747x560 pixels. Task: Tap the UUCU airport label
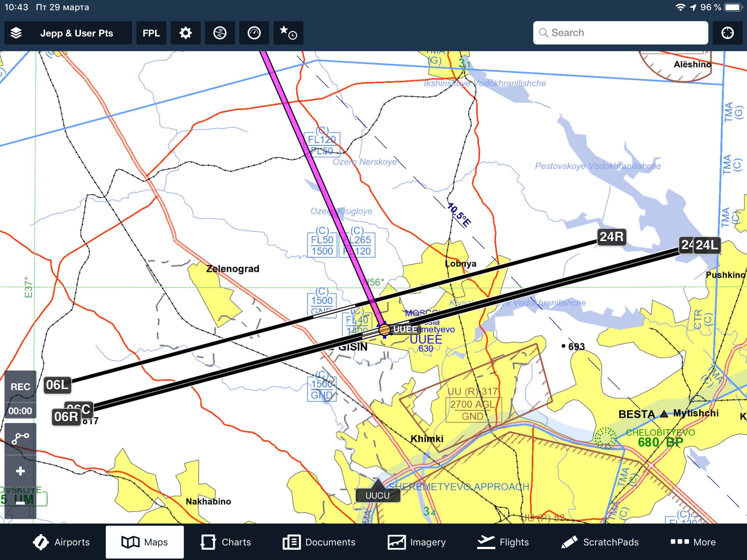pos(378,495)
